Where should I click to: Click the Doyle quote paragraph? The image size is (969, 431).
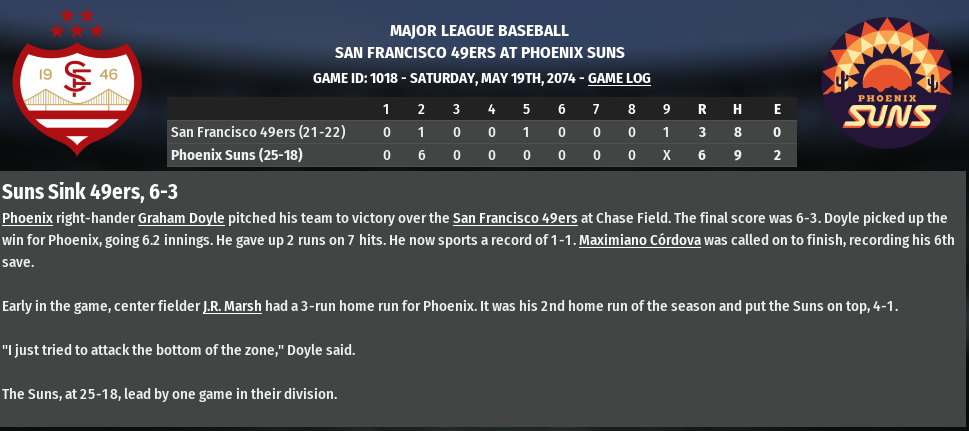pyautogui.click(x=179, y=351)
